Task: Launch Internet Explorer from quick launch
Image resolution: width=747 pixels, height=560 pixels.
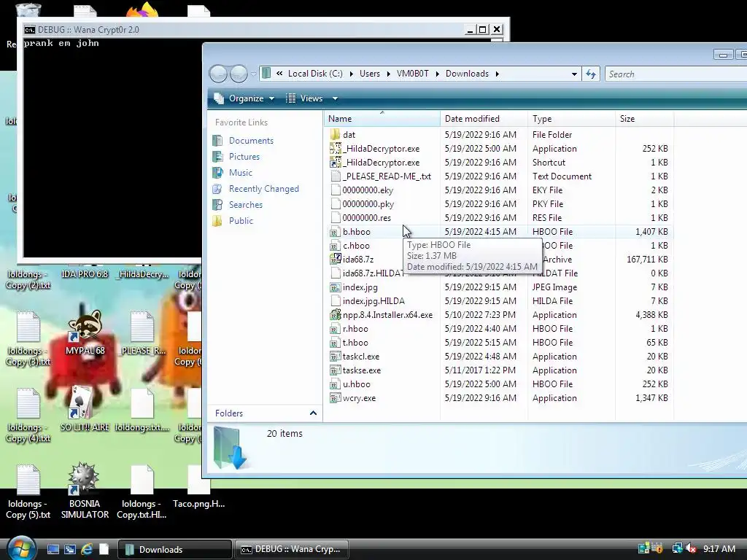Action: [87, 549]
